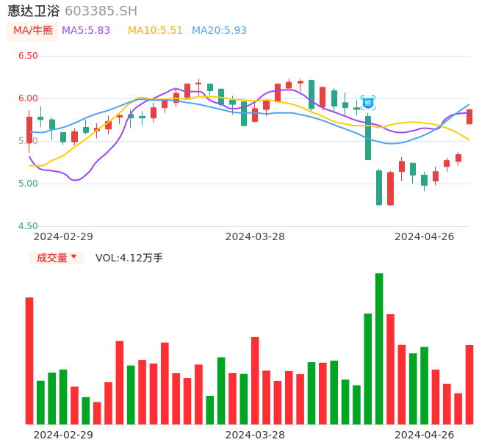Click the tallest green volume bar
This screenshot has width=504, height=445.
379,349
